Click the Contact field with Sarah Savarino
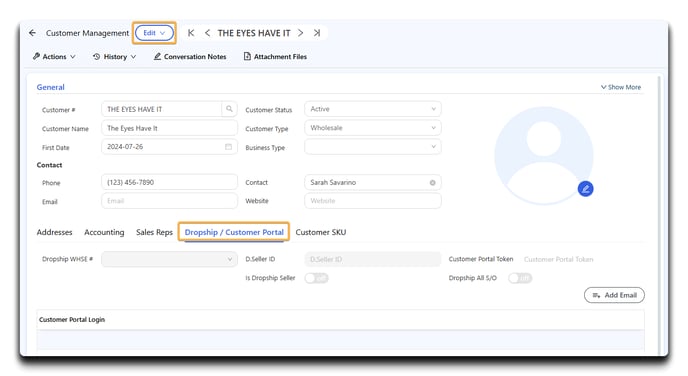Image resolution: width=688 pixels, height=376 pixels. coord(373,182)
